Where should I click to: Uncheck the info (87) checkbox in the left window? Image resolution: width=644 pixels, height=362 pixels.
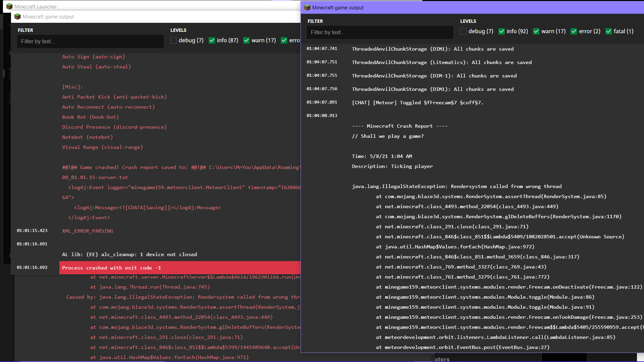[x=212, y=40]
